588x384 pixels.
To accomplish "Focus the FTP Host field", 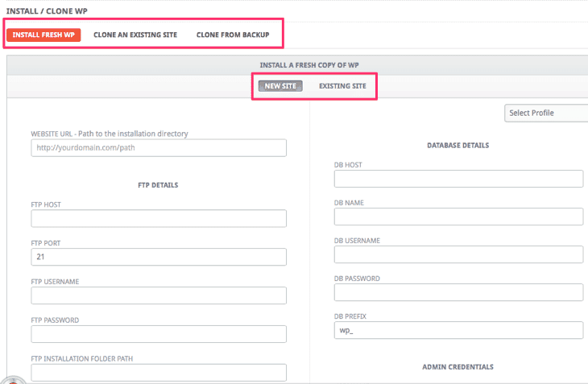I will [x=159, y=218].
